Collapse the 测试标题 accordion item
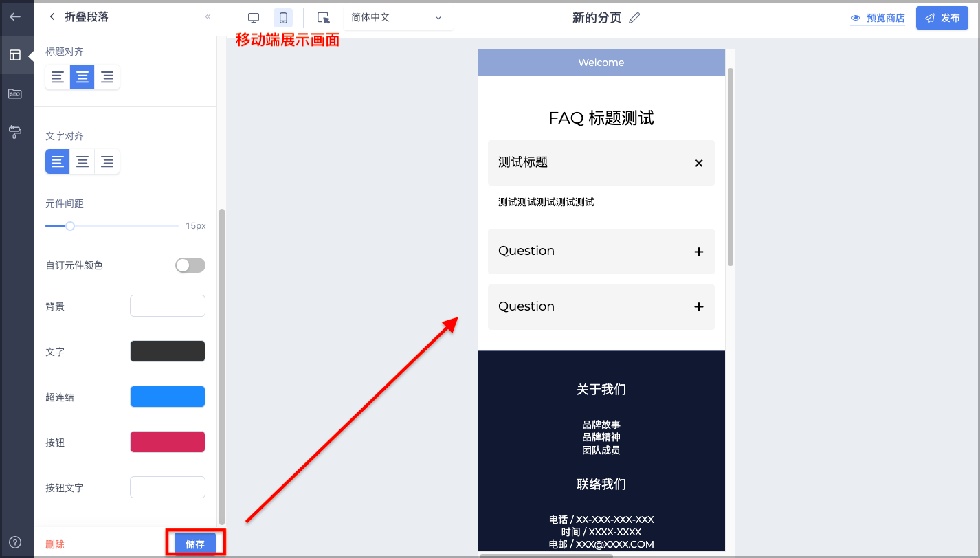The image size is (980, 558). (x=601, y=163)
